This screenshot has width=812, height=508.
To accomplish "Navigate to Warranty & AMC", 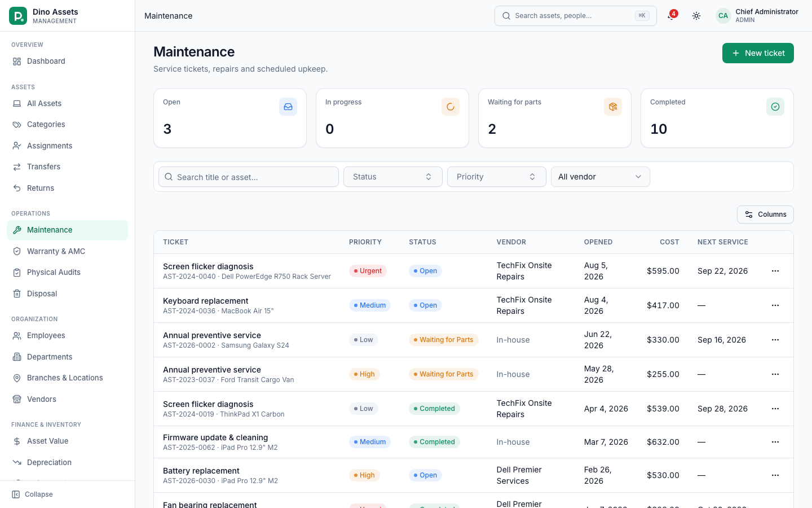I will click(x=67, y=251).
